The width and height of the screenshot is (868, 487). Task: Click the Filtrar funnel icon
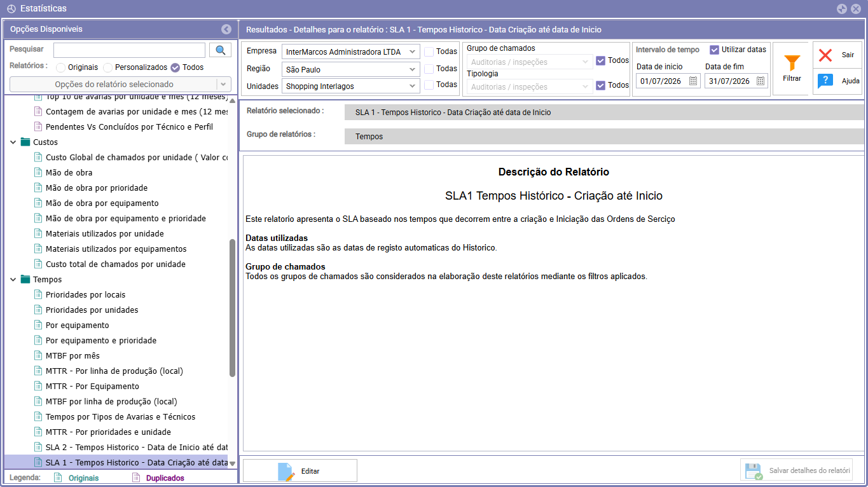point(792,62)
